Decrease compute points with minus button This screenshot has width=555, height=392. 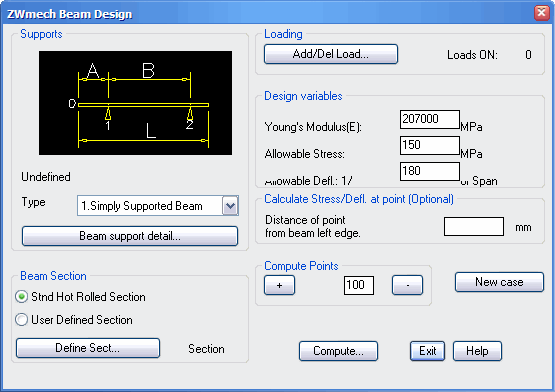[x=407, y=285]
